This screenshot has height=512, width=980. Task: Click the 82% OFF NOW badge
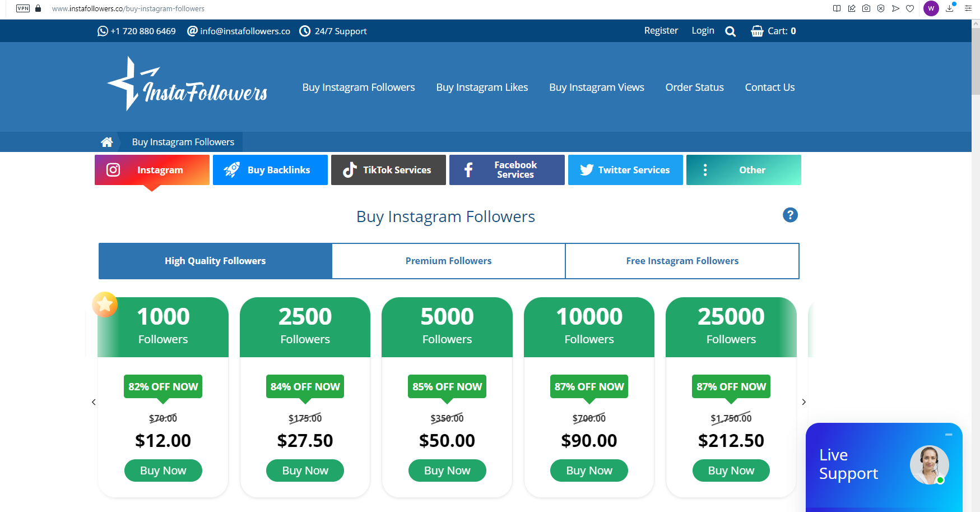click(163, 386)
